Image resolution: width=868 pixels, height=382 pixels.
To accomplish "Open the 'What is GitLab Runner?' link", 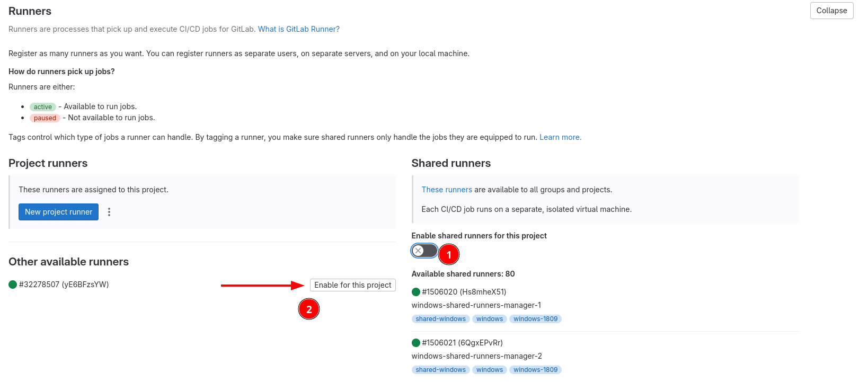I will point(298,29).
